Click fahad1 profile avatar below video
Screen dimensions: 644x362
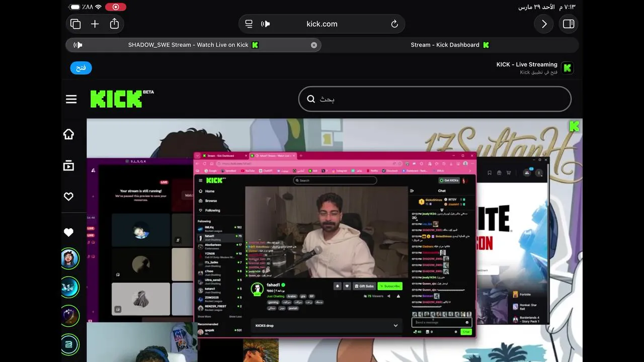[257, 289]
